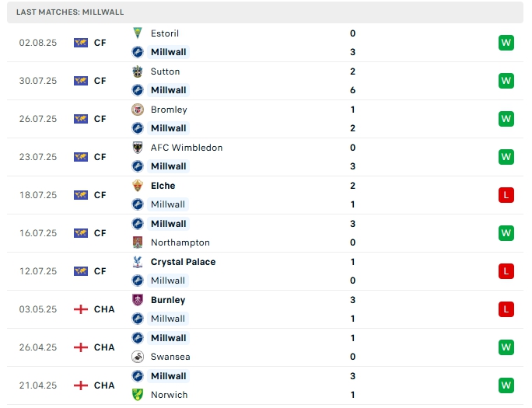Viewport: 532px width, 408px height.
Task: Open the AFC Wimbledon team link
Action: click(187, 148)
